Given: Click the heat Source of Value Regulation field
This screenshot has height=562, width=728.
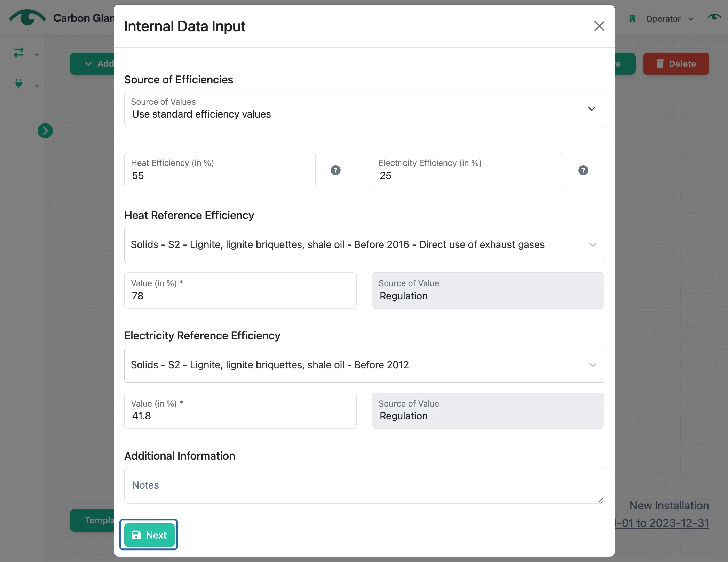Looking at the screenshot, I should tap(488, 290).
